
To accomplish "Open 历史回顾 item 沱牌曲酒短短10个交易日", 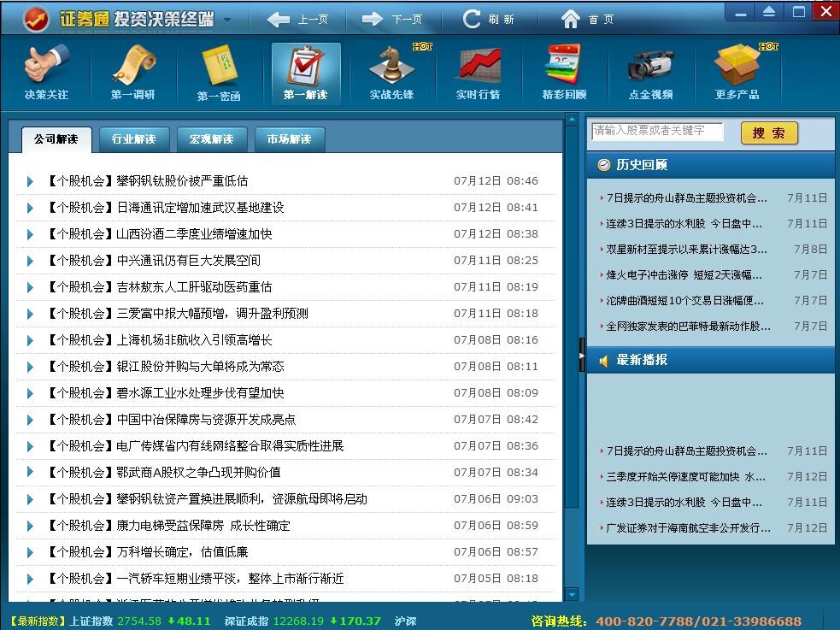I will coord(684,301).
